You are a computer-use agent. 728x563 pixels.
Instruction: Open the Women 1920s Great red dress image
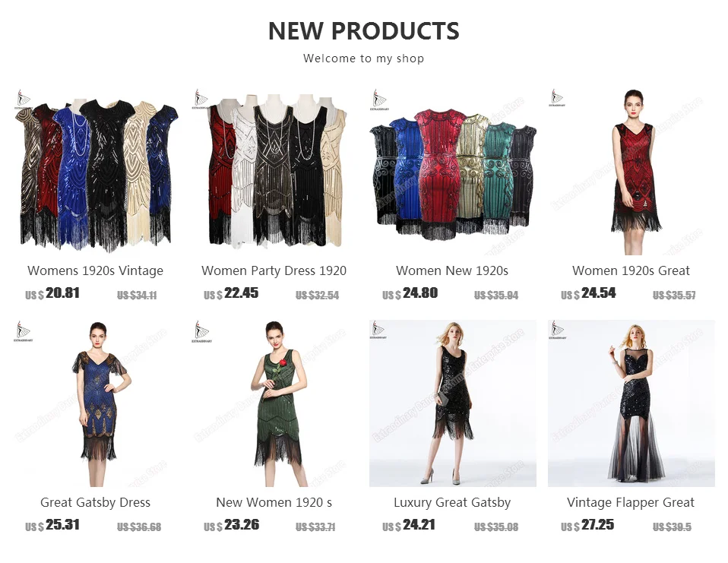631,172
